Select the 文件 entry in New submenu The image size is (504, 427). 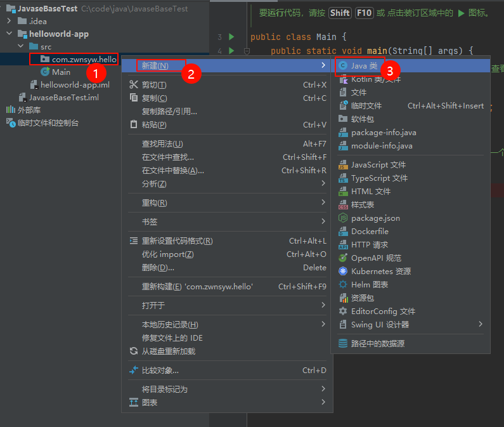click(x=410, y=93)
